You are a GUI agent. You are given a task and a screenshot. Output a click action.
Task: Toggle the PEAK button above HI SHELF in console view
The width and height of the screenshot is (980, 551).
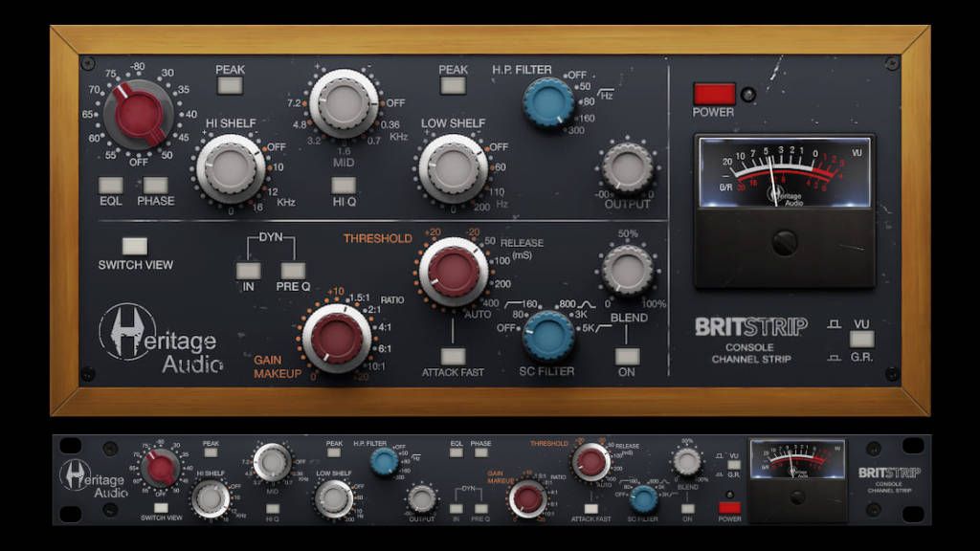[230, 85]
